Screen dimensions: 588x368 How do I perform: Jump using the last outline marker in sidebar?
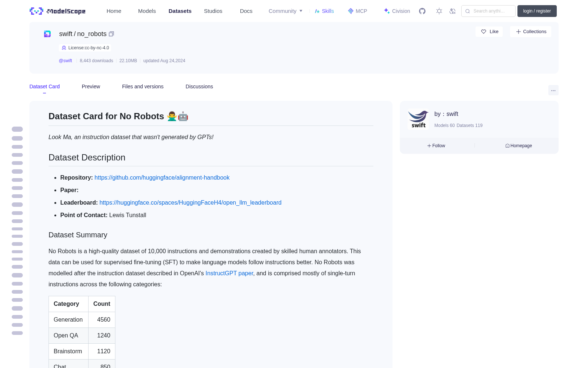(x=17, y=333)
